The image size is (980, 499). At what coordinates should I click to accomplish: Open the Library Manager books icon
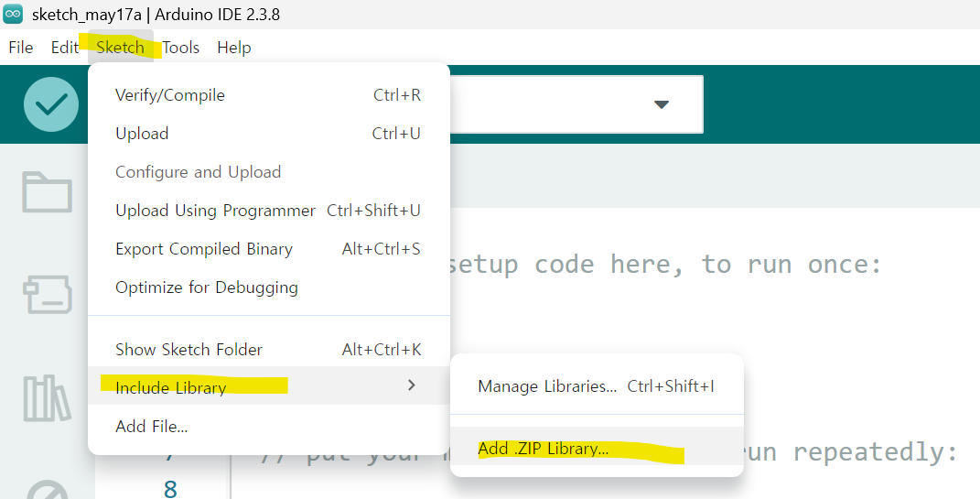tap(47, 397)
